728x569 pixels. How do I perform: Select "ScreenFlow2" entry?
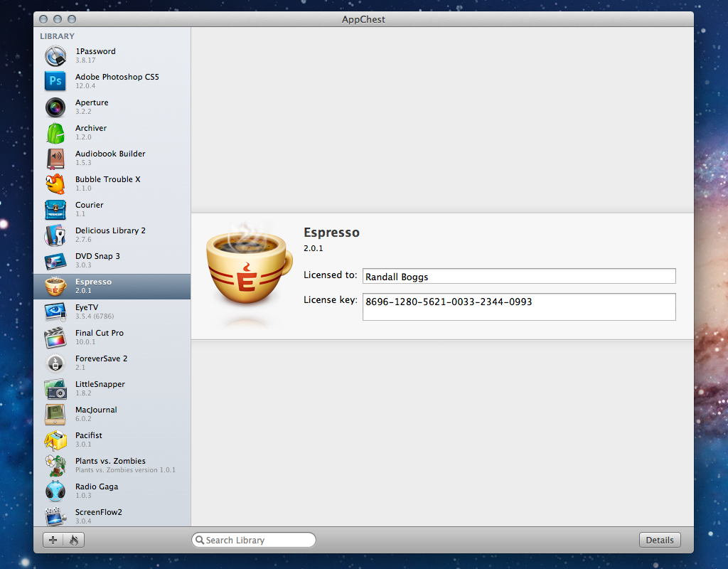99,512
